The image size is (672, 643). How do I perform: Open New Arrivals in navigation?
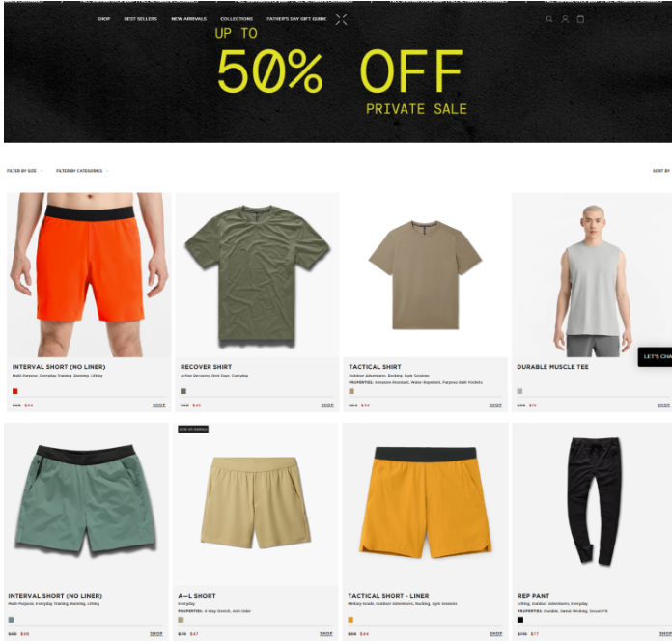(x=188, y=19)
